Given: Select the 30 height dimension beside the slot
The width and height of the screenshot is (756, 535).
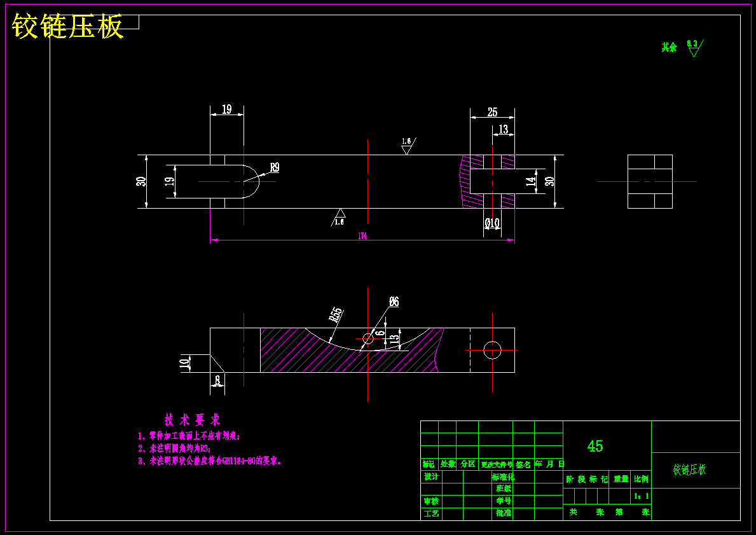Looking at the screenshot, I should (141, 181).
